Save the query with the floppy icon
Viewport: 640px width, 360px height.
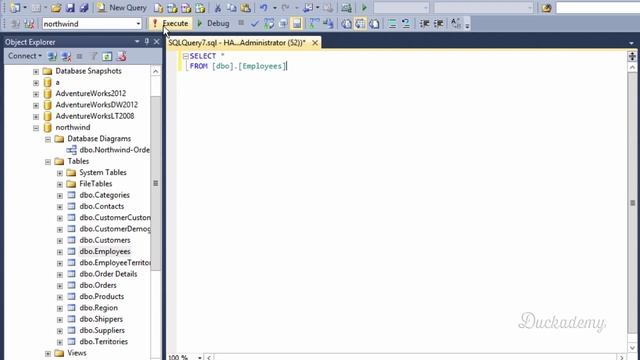coord(70,7)
